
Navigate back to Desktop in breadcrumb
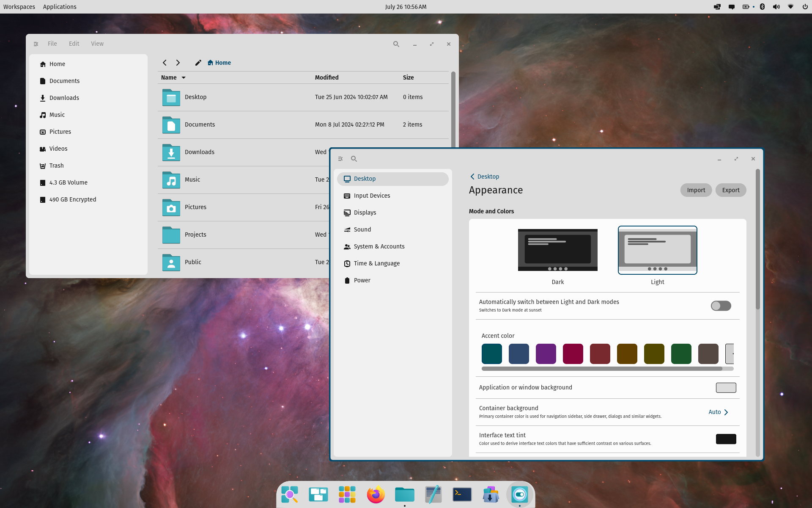[484, 176]
